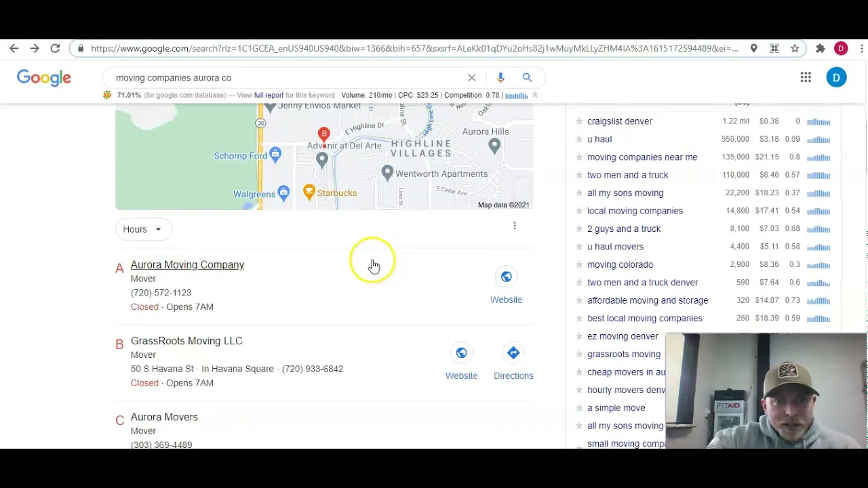Star the keyword craigslist denver
868x488 pixels.
coord(579,121)
